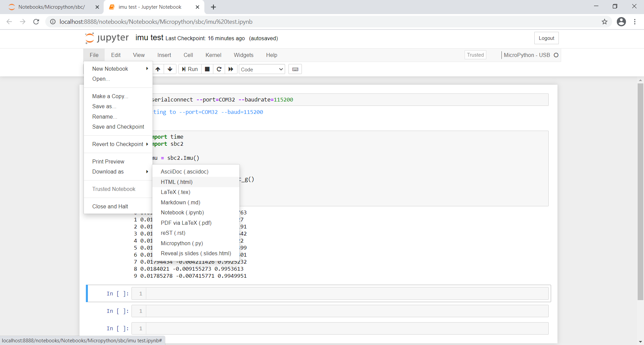This screenshot has height=345, width=644.
Task: Click Trusted Notebook menu entry
Action: tap(118, 189)
